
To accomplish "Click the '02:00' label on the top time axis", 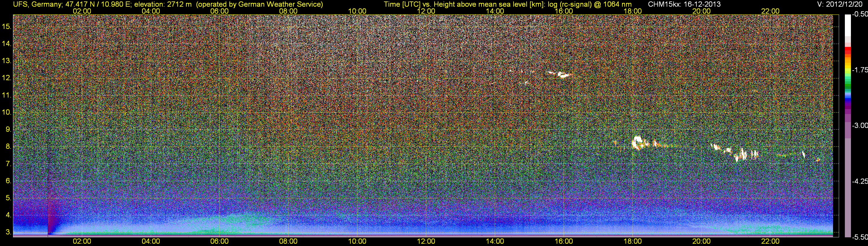I will click(82, 11).
